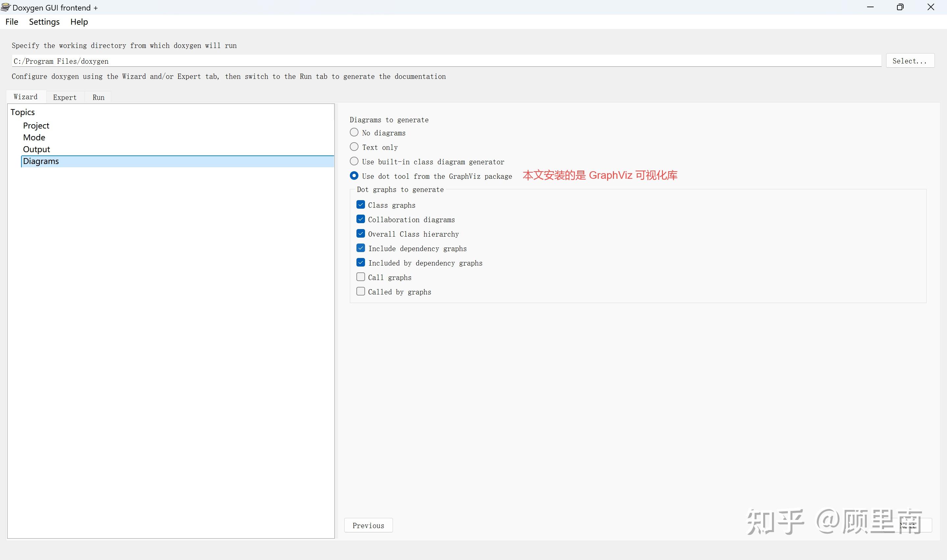
Task: Disable Collaboration diagrams checkbox
Action: pos(360,219)
